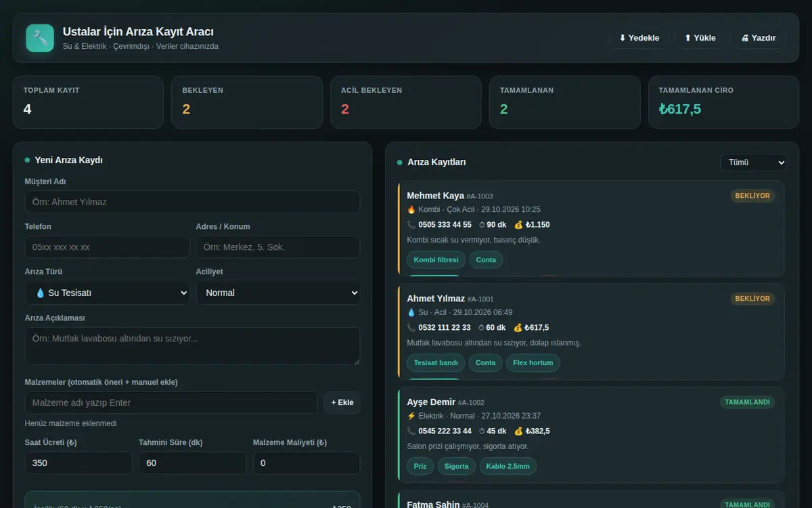This screenshot has width=812, height=508.
Task: Expand the Tümü filter dropdown
Action: (753, 163)
